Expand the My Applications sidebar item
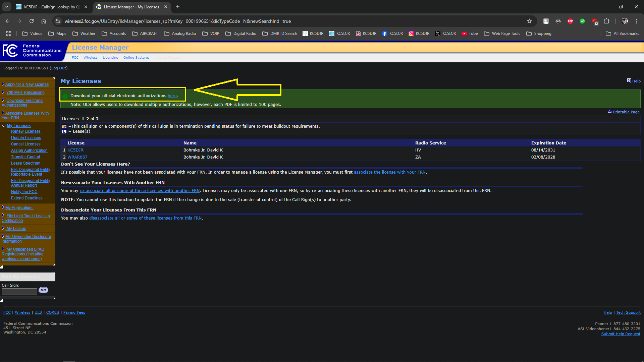The width and height of the screenshot is (644, 362). point(3,207)
